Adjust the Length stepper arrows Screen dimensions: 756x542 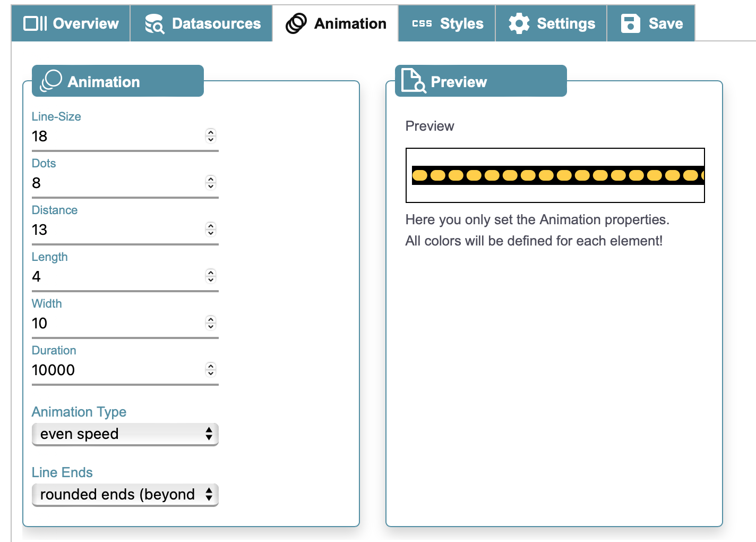pos(211,276)
